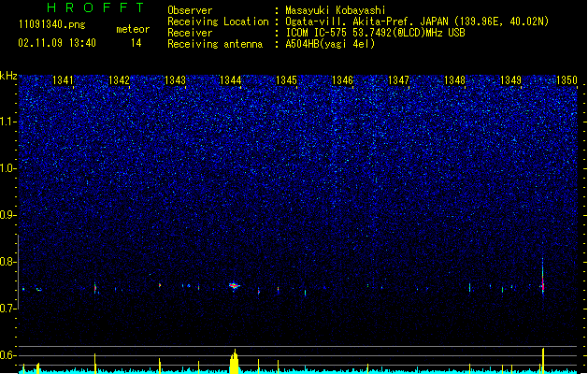This screenshot has width=588, height=374.
Task: Click the 'Receiving antenna' label
Action: [215, 44]
